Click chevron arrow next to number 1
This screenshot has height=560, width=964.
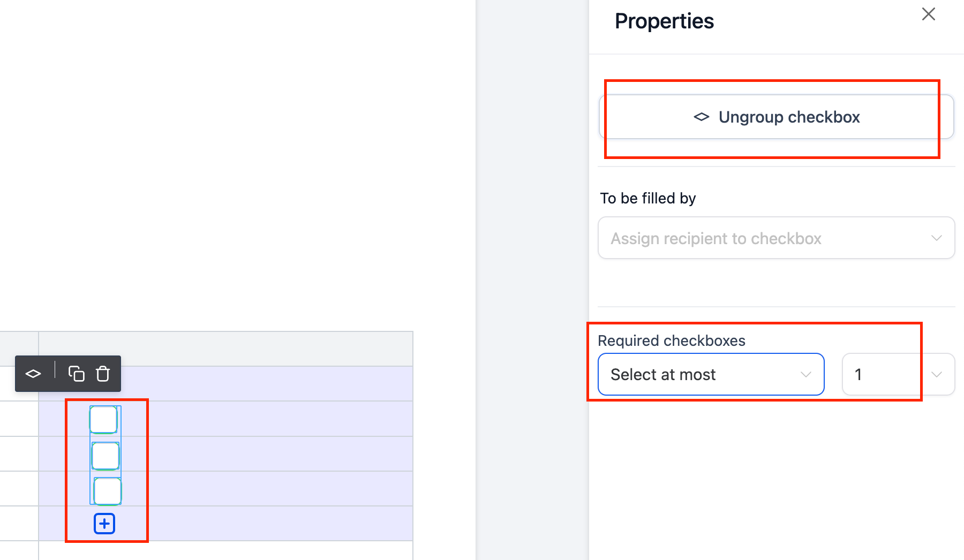point(936,374)
